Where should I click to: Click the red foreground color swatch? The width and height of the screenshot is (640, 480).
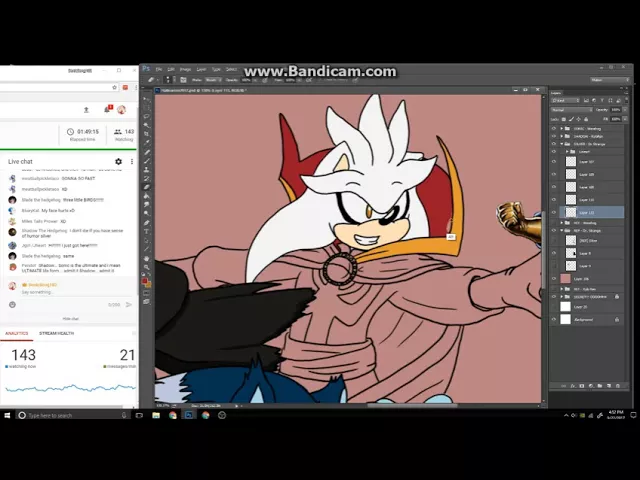(144, 281)
